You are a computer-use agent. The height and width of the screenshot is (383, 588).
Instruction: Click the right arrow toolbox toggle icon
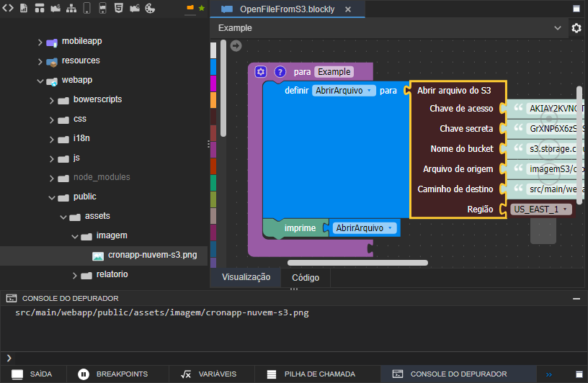(236, 46)
